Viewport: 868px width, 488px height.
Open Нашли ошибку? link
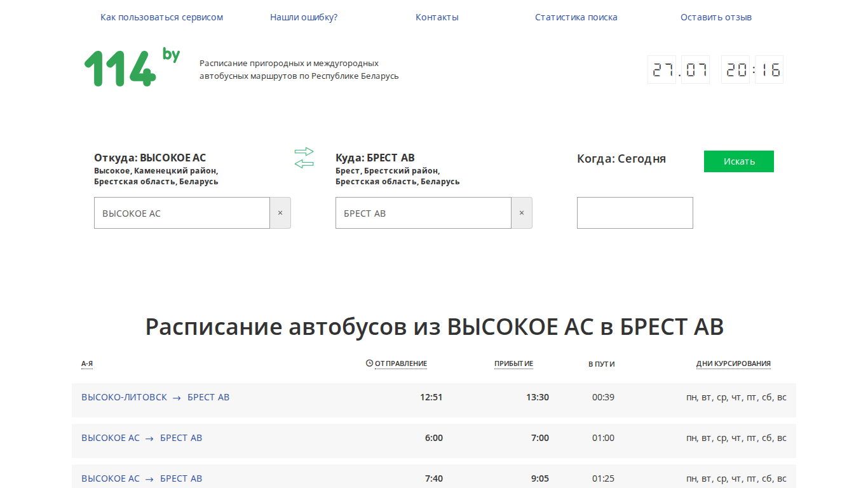(x=304, y=17)
